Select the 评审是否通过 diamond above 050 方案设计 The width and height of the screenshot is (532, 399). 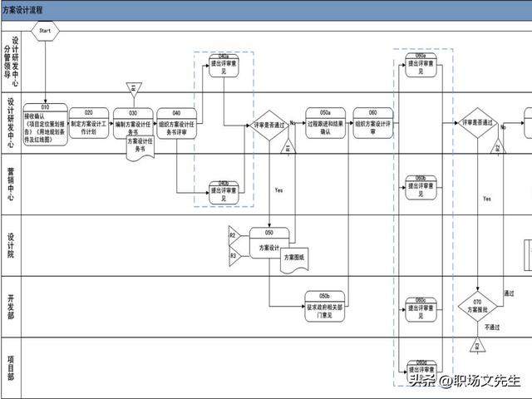[269, 126]
